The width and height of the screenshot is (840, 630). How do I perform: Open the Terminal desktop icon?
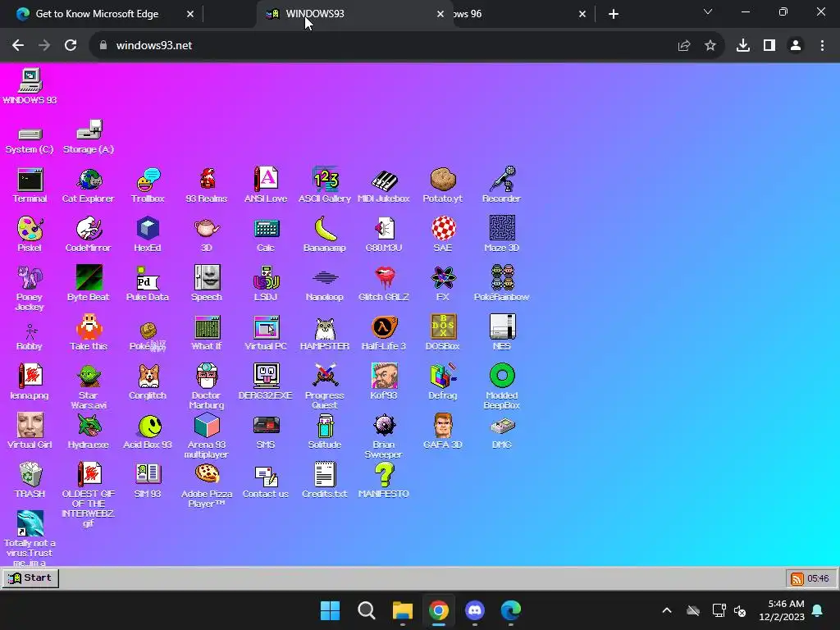(x=30, y=185)
